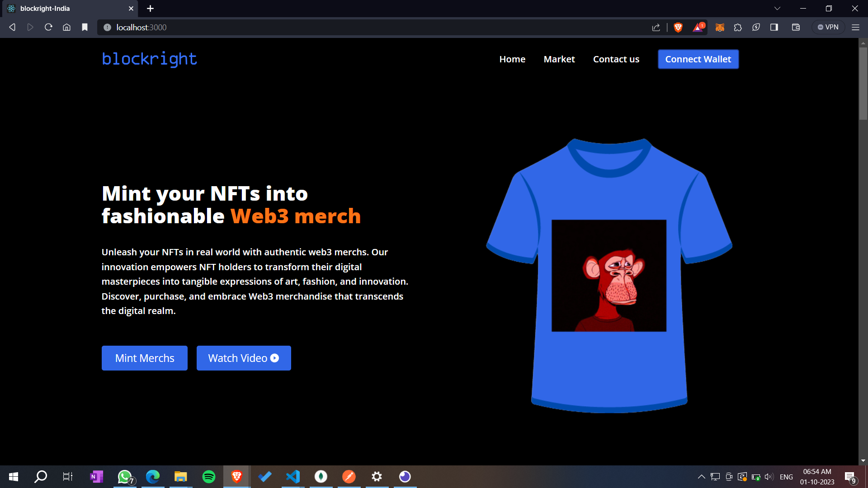Screen dimensions: 868x488
Task: Expand hidden system tray icons
Action: tap(701, 477)
